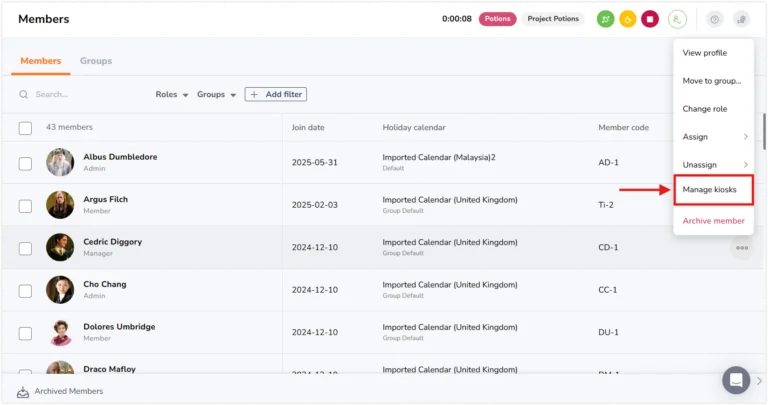The image size is (768, 405).
Task: Click the Member code column header
Action: click(x=623, y=127)
